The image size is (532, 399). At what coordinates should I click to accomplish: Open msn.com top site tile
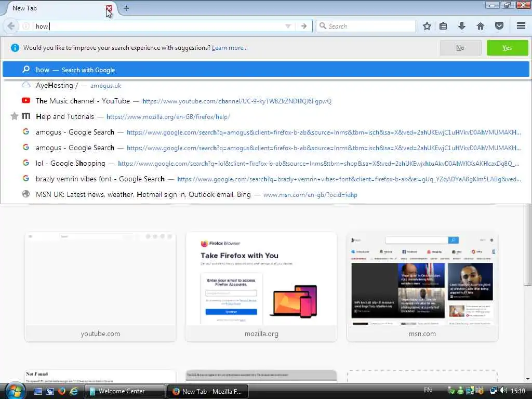(x=422, y=287)
